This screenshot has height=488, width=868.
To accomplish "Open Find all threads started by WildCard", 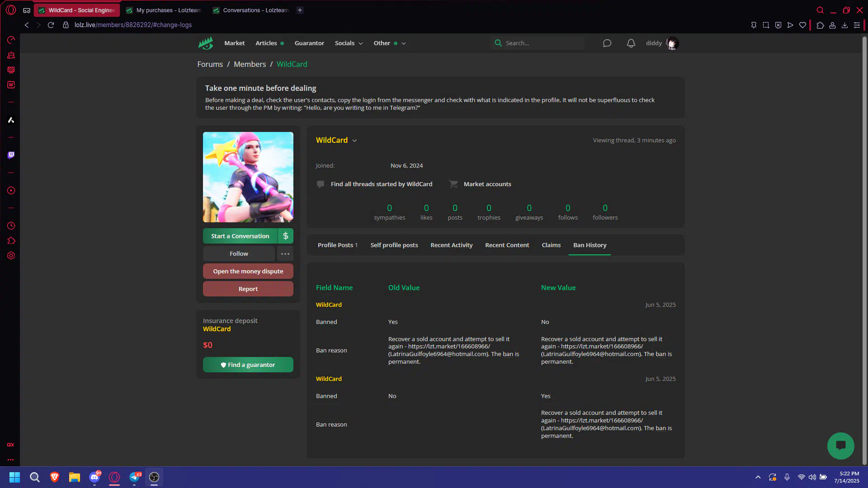I will [382, 184].
